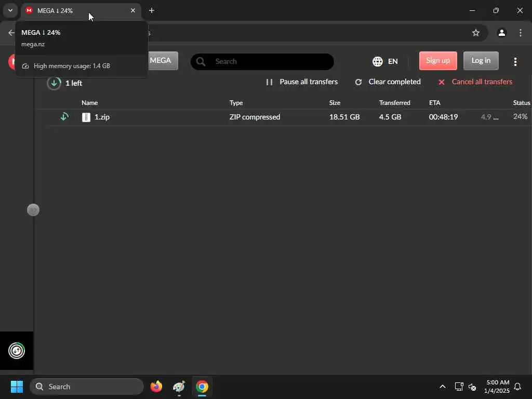Screen dimensions: 532x399
Task: Show hidden tray icons chevron
Action: click(x=443, y=387)
